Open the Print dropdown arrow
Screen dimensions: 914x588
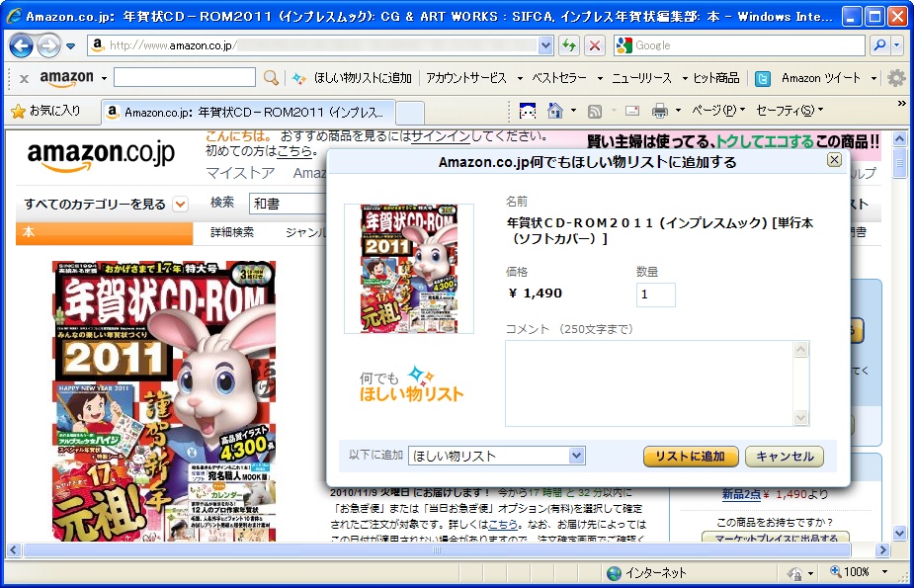678,110
